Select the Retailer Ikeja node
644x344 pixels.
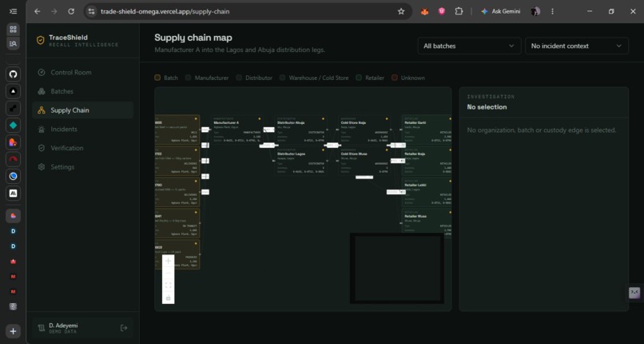click(x=427, y=160)
